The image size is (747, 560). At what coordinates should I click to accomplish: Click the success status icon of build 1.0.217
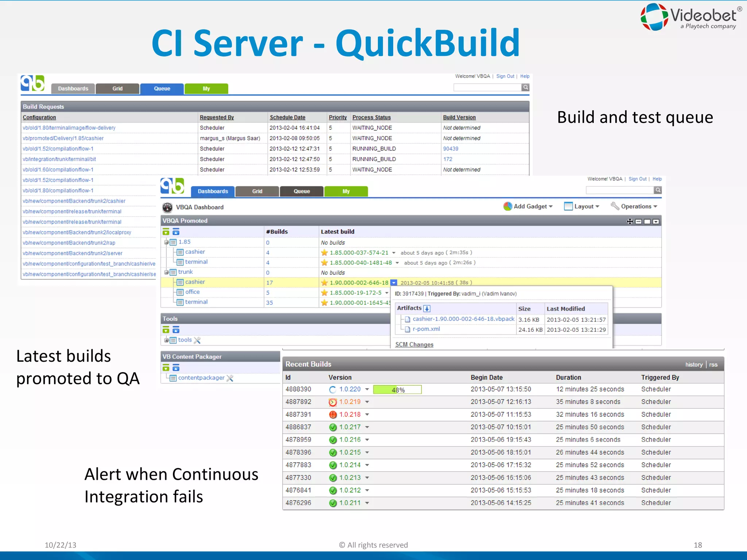tap(333, 427)
